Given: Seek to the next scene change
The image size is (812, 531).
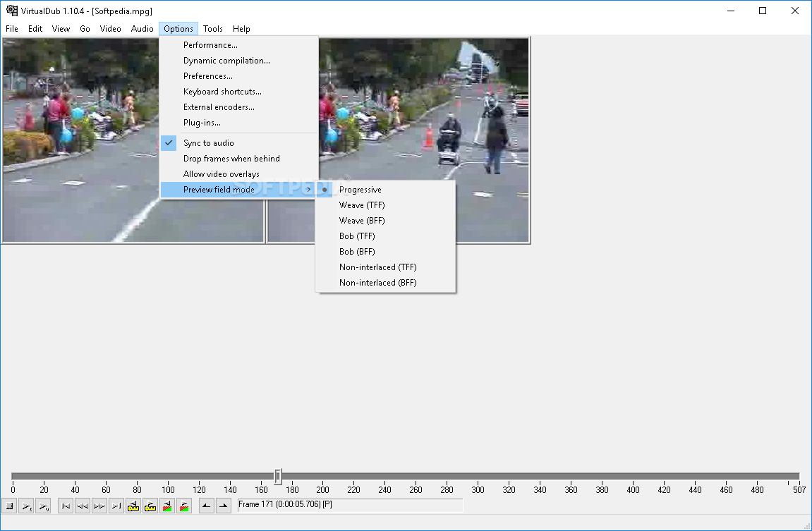Looking at the screenshot, I should point(184,506).
